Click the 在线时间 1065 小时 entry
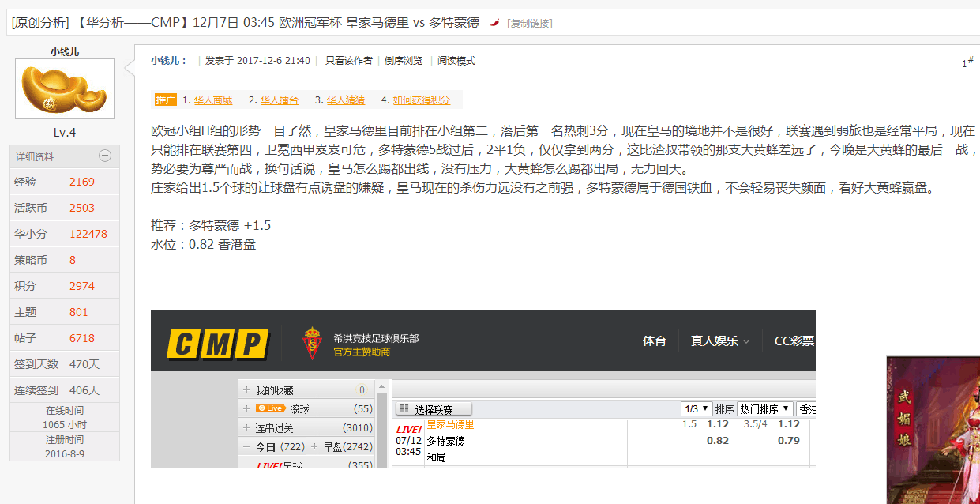The width and height of the screenshot is (980, 504). [x=65, y=417]
